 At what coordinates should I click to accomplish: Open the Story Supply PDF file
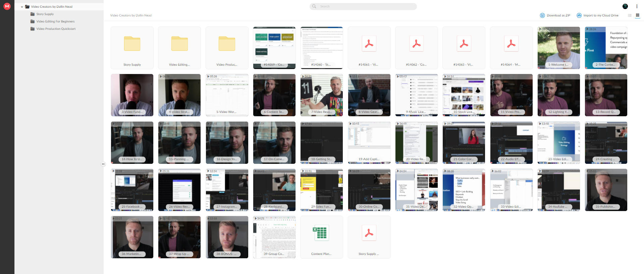(369, 237)
